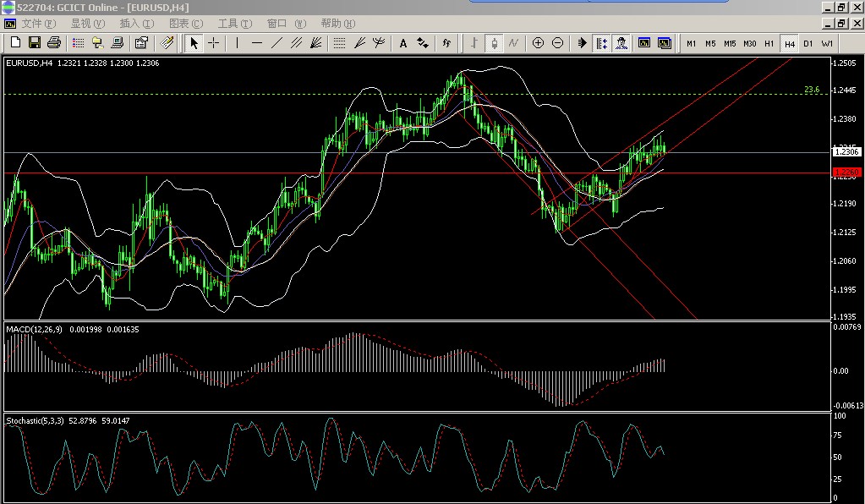Screen dimensions: 865x504
Task: Select the equidistant channel tool
Action: [x=296, y=43]
